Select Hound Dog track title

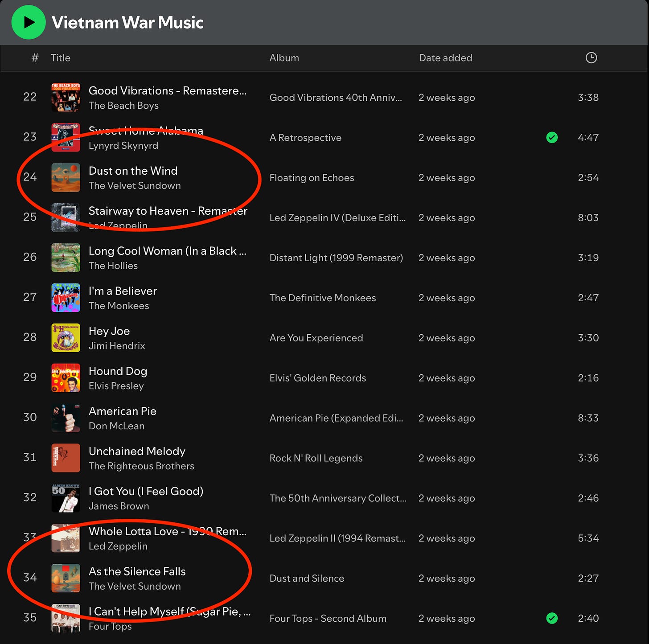(x=118, y=371)
